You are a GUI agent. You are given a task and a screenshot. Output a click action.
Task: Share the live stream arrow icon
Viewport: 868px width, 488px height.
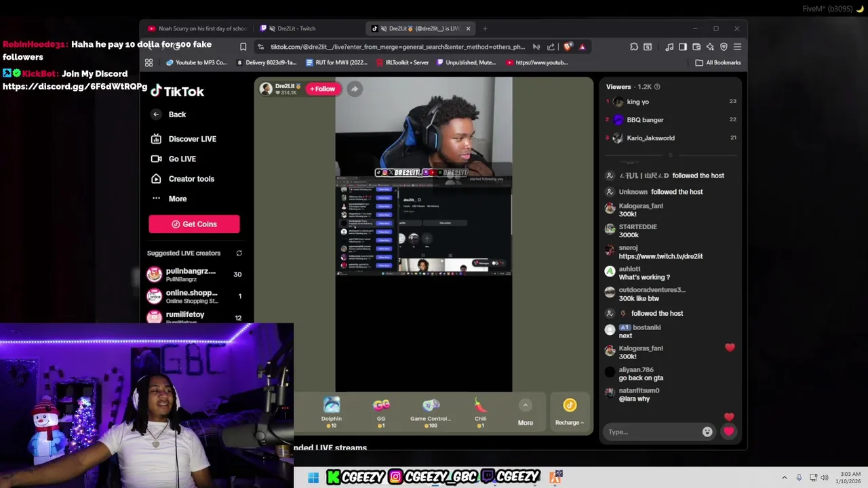(355, 89)
